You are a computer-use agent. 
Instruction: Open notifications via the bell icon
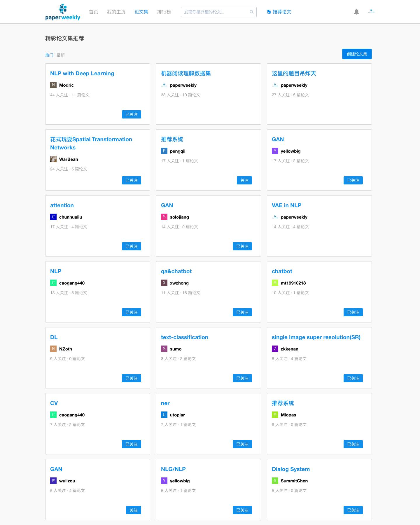356,12
